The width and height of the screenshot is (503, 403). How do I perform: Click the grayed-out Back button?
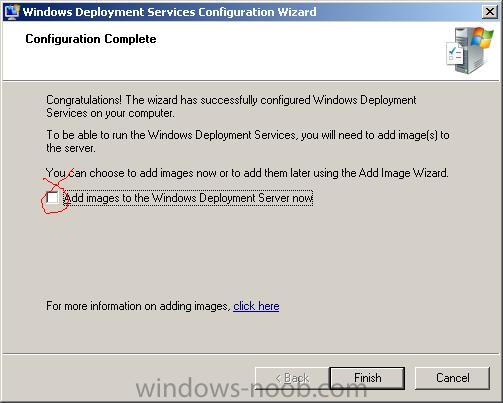coord(292,378)
